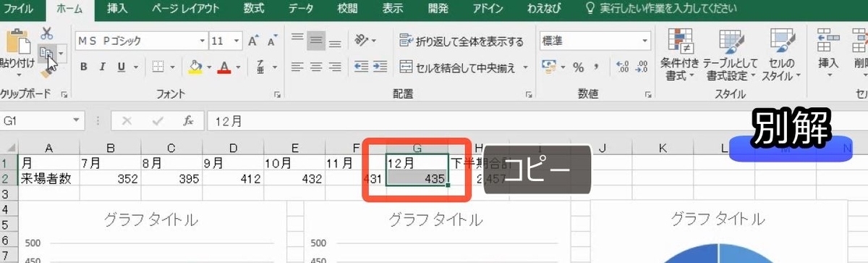The width and height of the screenshot is (868, 263).
Task: Click the Copy icon in clipboard group
Action: 46,52
